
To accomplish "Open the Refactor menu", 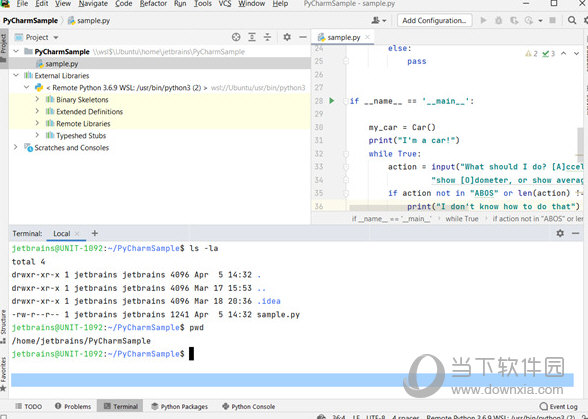I will coord(153,4).
